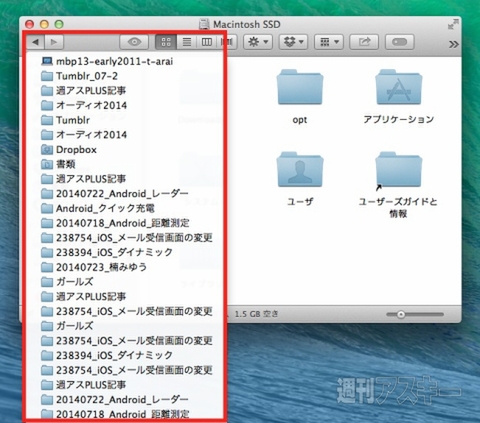Switch to Cover Flow view
This screenshot has width=480, height=423.
pyautogui.click(x=228, y=42)
